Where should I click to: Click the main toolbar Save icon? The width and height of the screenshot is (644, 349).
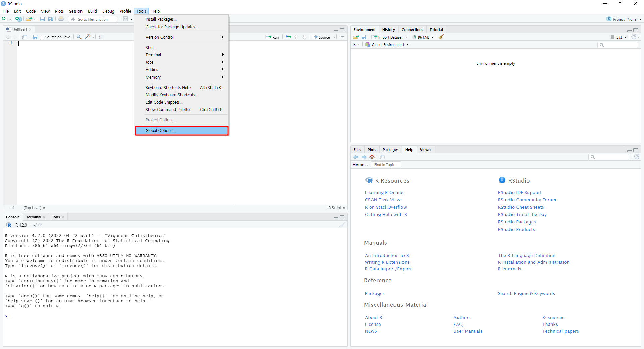[x=42, y=19]
